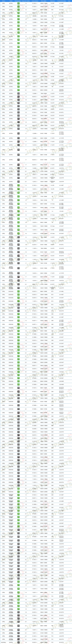Viewport: 72px width, 644px height.
Task: Click petrol icon in CASCADA 147kW/200KM row
Action: click(x=18, y=301)
